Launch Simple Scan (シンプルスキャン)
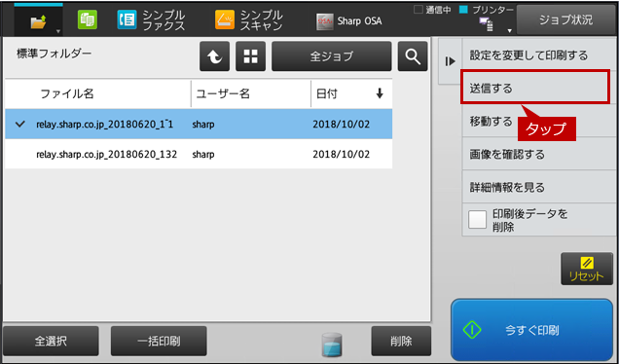 (x=249, y=20)
